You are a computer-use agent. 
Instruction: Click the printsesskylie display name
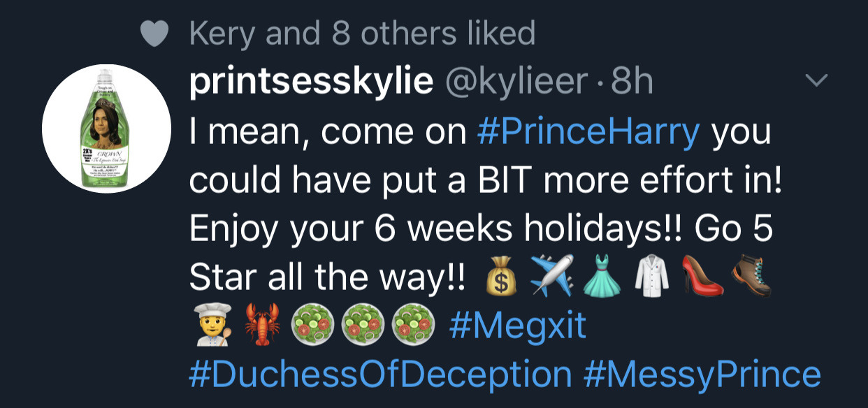click(312, 83)
